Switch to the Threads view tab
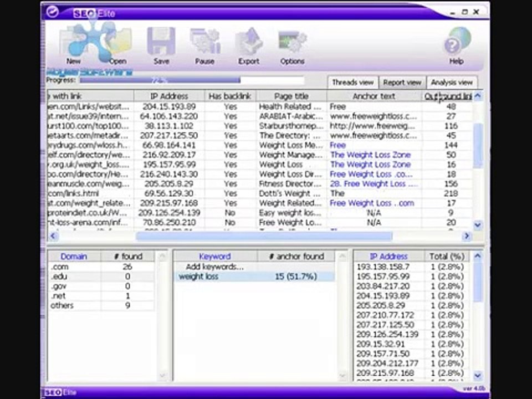The width and height of the screenshot is (532, 399). (353, 83)
